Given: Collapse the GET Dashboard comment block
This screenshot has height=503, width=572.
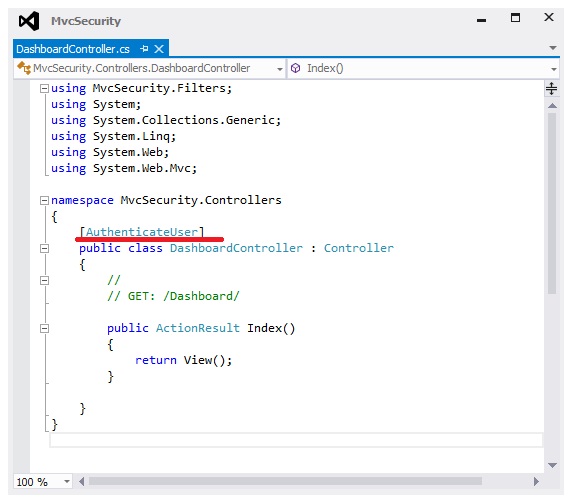Looking at the screenshot, I should pos(44,280).
